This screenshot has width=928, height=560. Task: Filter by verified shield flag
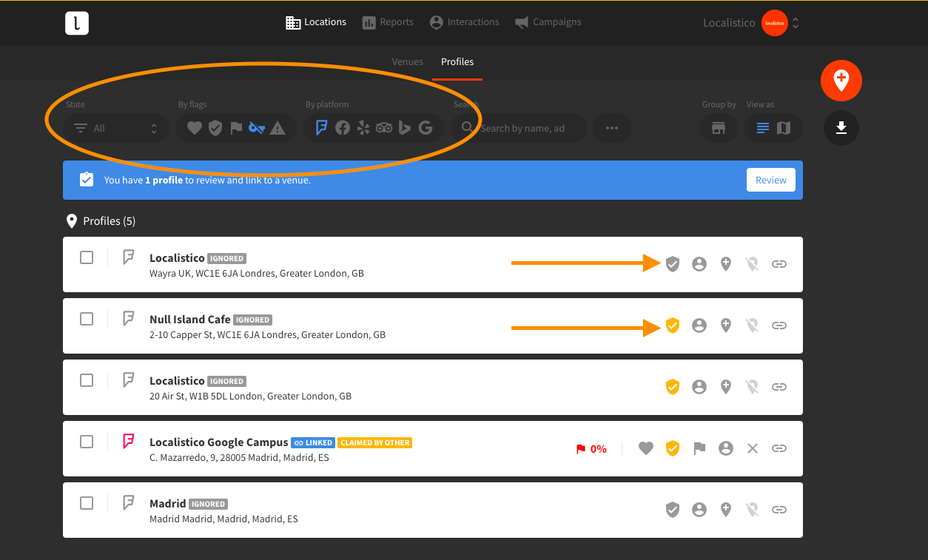click(x=215, y=128)
